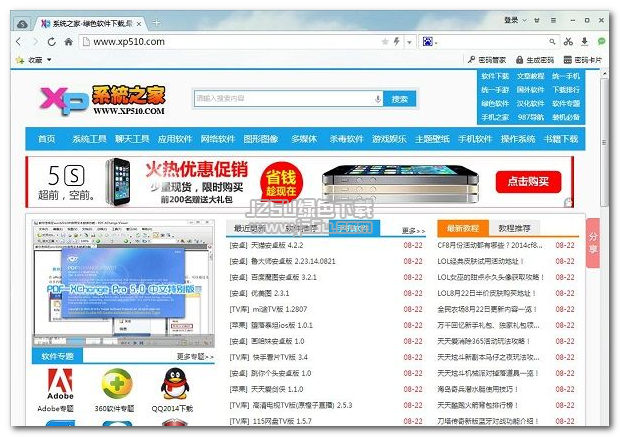Click the green chat bubble icon
The width and height of the screenshot is (620, 437).
pos(601,41)
